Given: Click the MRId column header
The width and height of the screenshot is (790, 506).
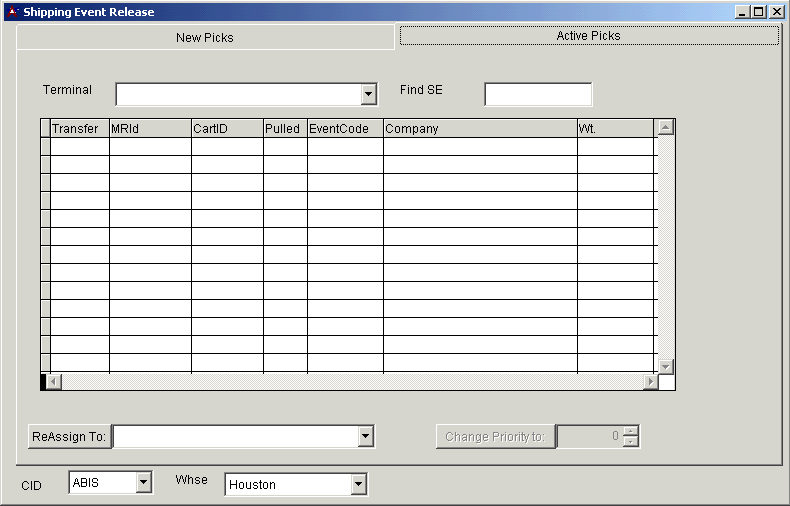Looking at the screenshot, I should pyautogui.click(x=150, y=128).
